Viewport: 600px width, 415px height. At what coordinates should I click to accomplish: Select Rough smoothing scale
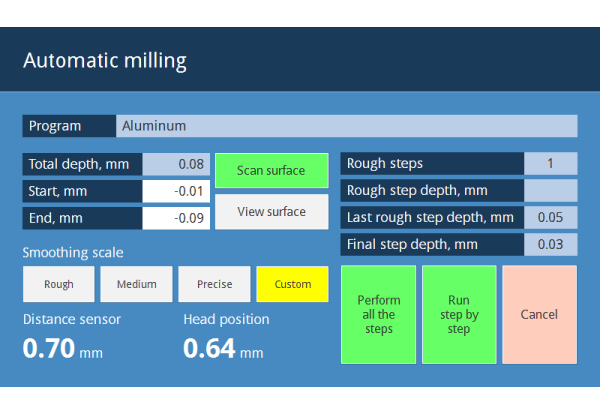click(59, 284)
